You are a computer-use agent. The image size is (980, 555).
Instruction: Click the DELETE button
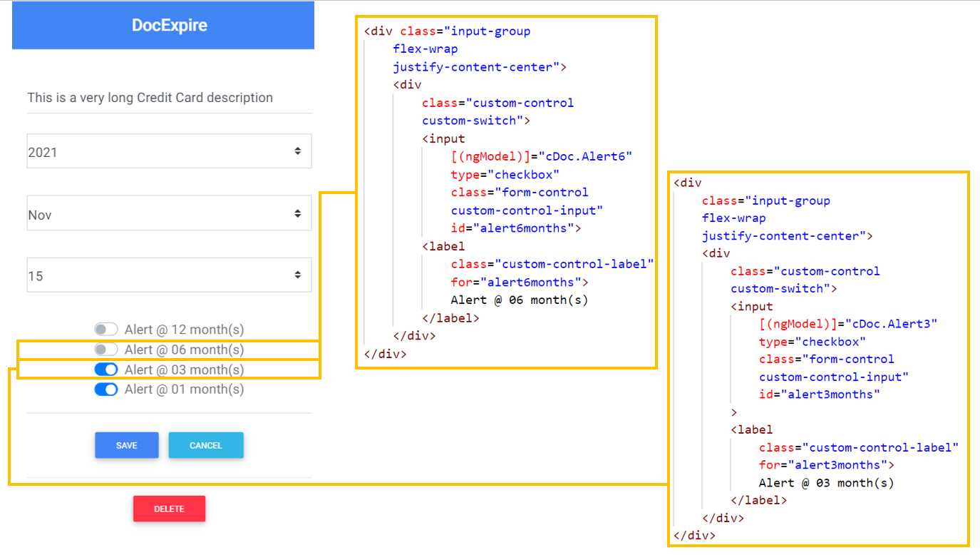pos(169,509)
